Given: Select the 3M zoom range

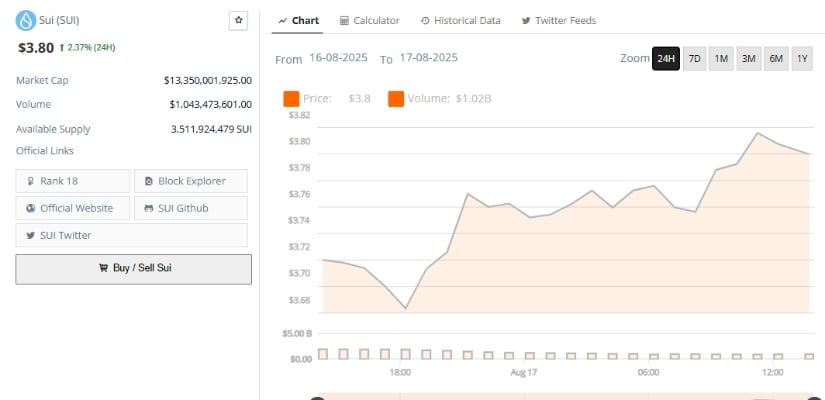Looking at the screenshot, I should coord(748,58).
